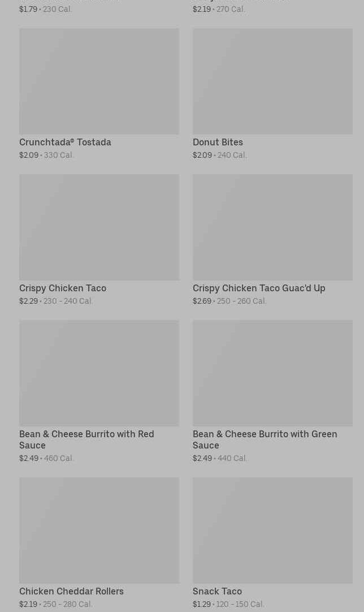This screenshot has height=612, width=364.
Task: Select the 'Crispy Chicken Taco' title text
Action: [x=63, y=288]
